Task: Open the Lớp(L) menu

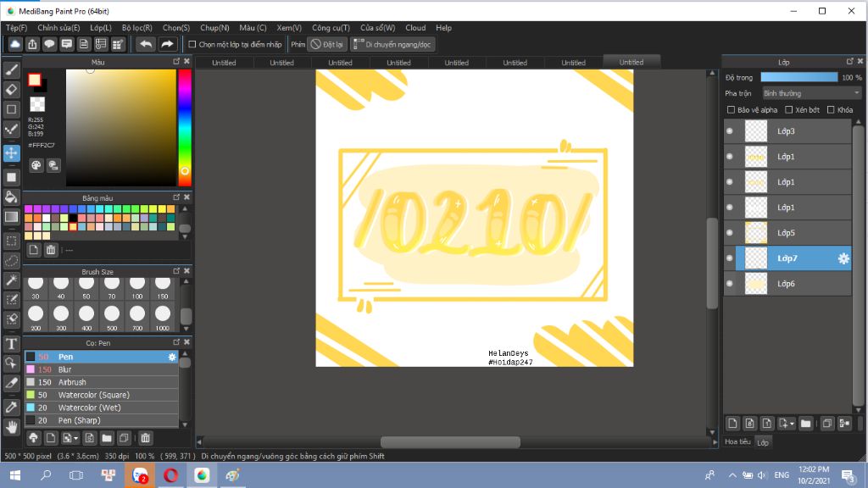Action: (101, 28)
